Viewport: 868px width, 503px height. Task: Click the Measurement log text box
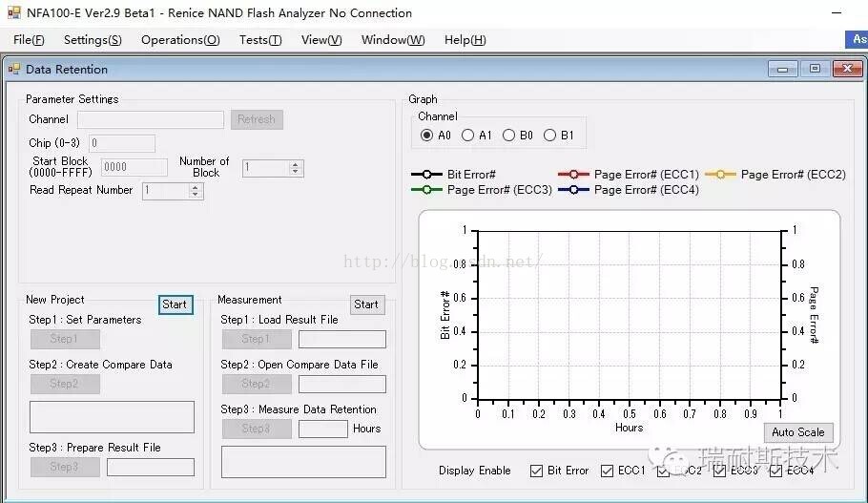coord(303,462)
